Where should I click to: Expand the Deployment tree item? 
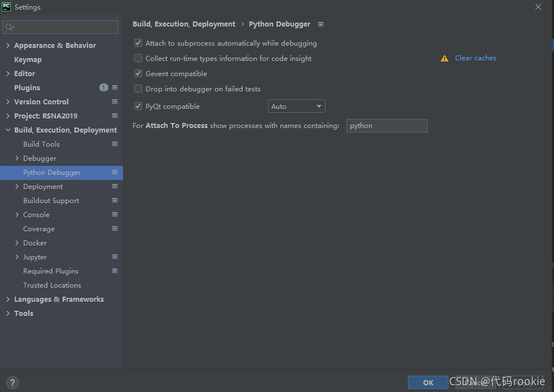[x=17, y=186]
